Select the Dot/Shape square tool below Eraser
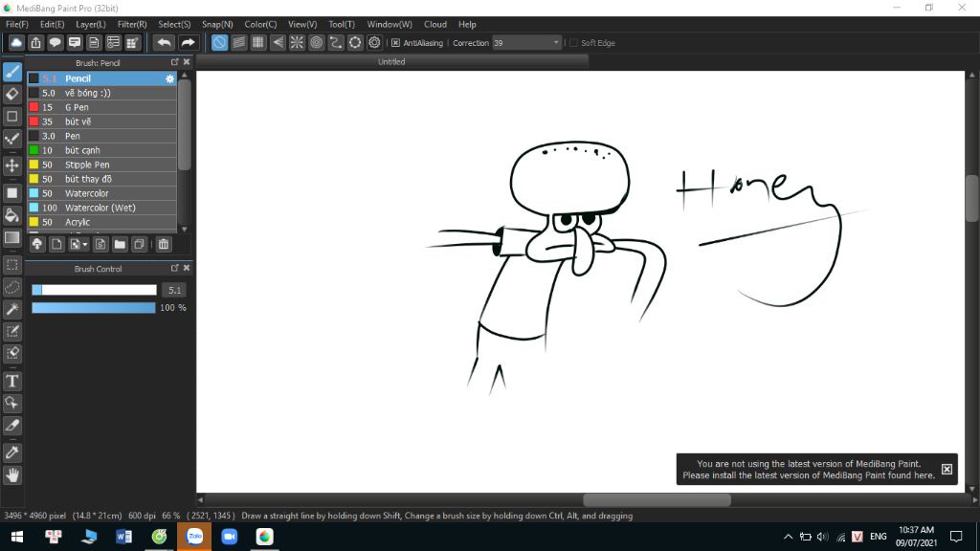 pos(11,116)
